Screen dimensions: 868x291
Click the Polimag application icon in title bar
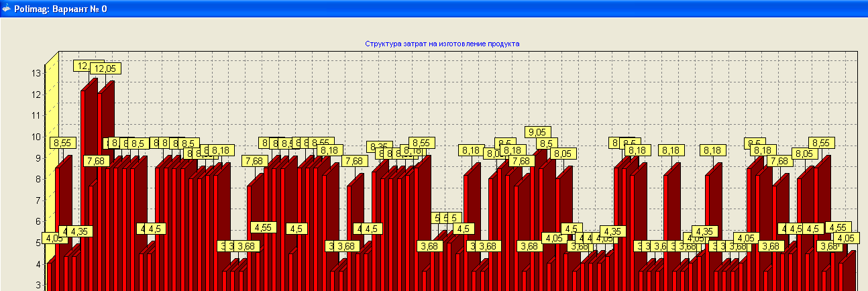pyautogui.click(x=6, y=9)
